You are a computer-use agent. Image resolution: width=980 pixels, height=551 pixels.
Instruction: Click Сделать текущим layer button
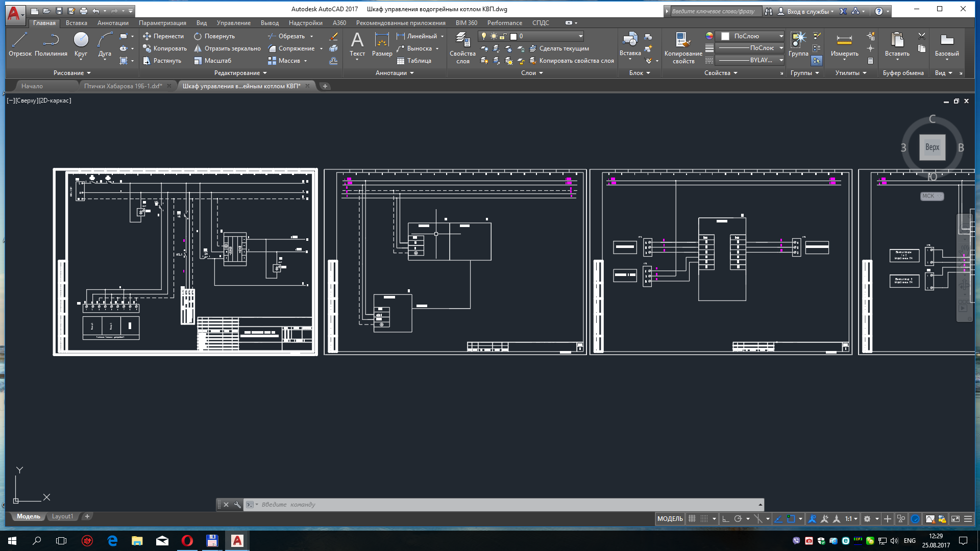[x=559, y=48]
